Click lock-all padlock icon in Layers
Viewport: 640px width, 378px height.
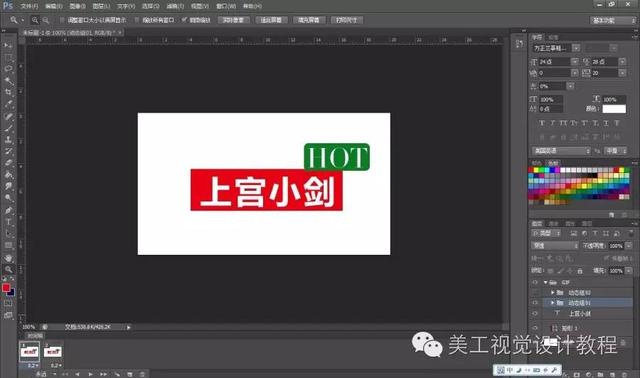580,271
